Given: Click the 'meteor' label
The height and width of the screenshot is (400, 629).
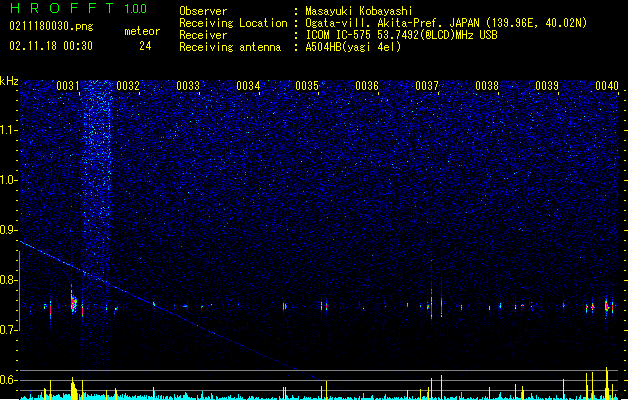Looking at the screenshot, I should pyautogui.click(x=142, y=31).
